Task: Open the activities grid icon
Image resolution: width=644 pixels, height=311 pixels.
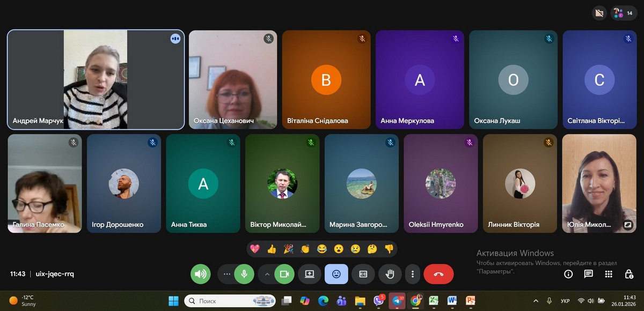Action: pyautogui.click(x=608, y=274)
